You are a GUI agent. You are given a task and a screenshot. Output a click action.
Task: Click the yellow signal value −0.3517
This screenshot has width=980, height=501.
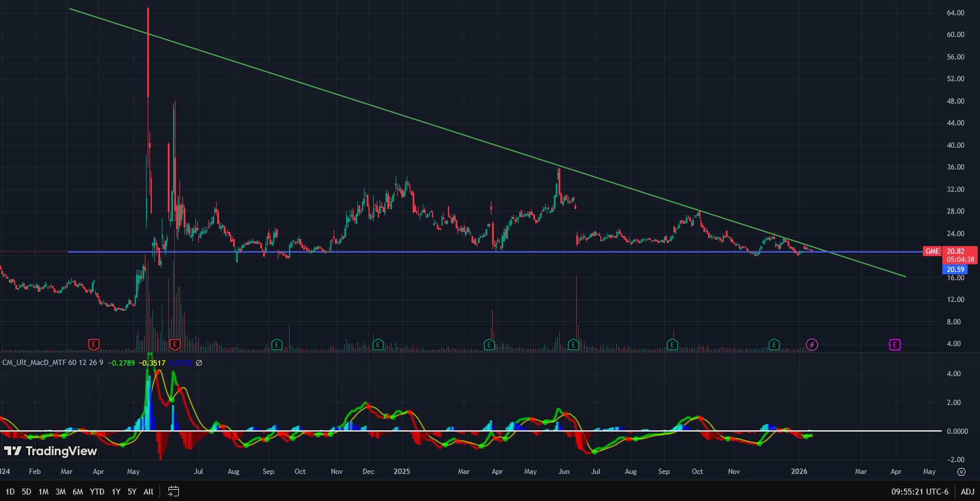[152, 363]
